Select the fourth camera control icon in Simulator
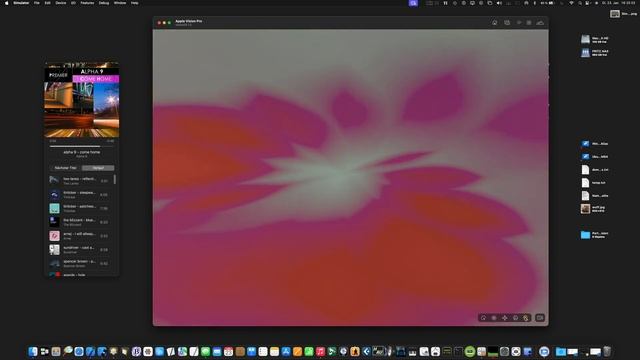The width and height of the screenshot is (640, 360). pyautogui.click(x=515, y=318)
